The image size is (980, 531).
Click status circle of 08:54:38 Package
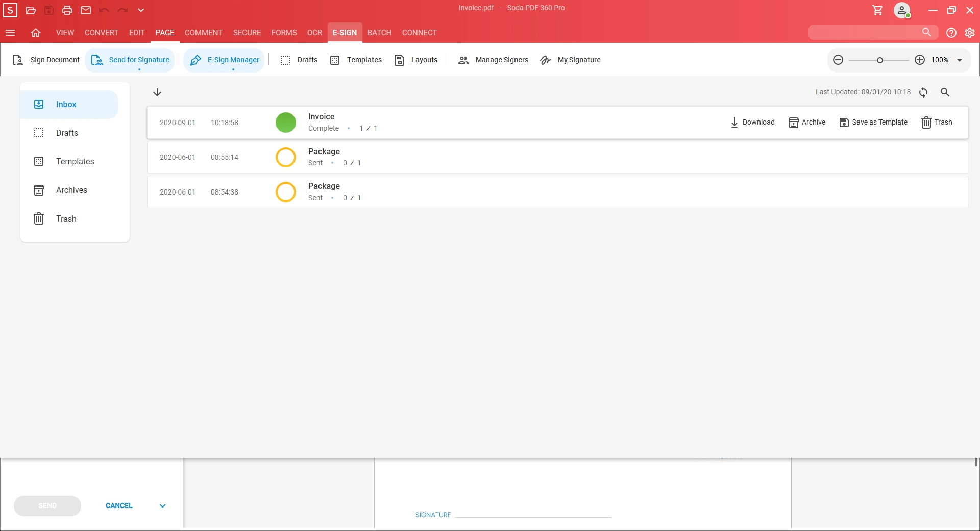click(286, 192)
